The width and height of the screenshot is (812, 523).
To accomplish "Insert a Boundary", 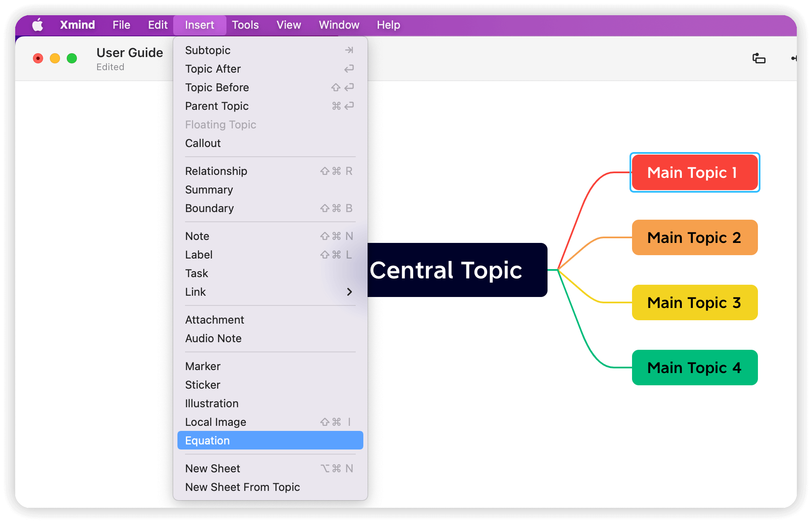I will (x=270, y=208).
